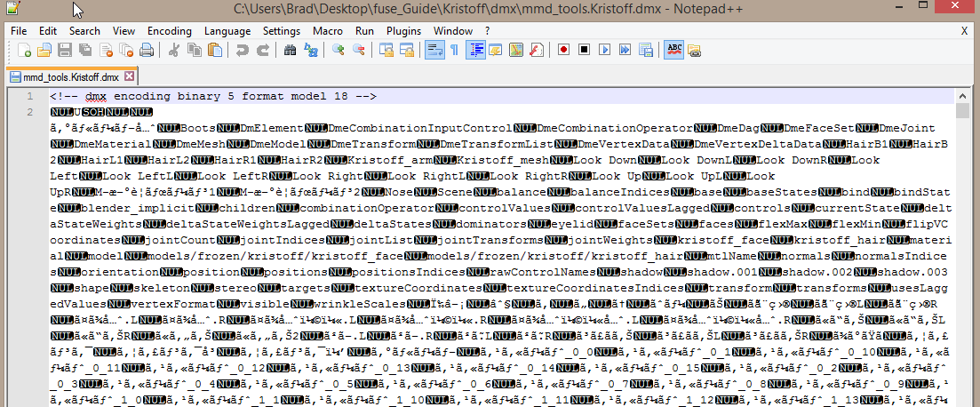The height and width of the screenshot is (407, 980).
Task: Zoom in with magnifier plus icon
Action: pyautogui.click(x=339, y=50)
